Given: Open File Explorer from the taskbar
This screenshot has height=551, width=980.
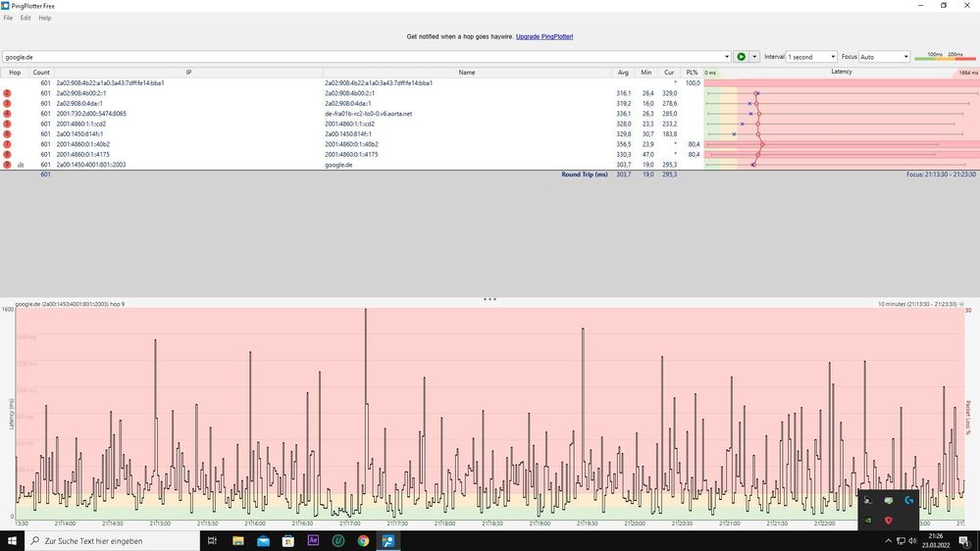Looking at the screenshot, I should click(238, 541).
